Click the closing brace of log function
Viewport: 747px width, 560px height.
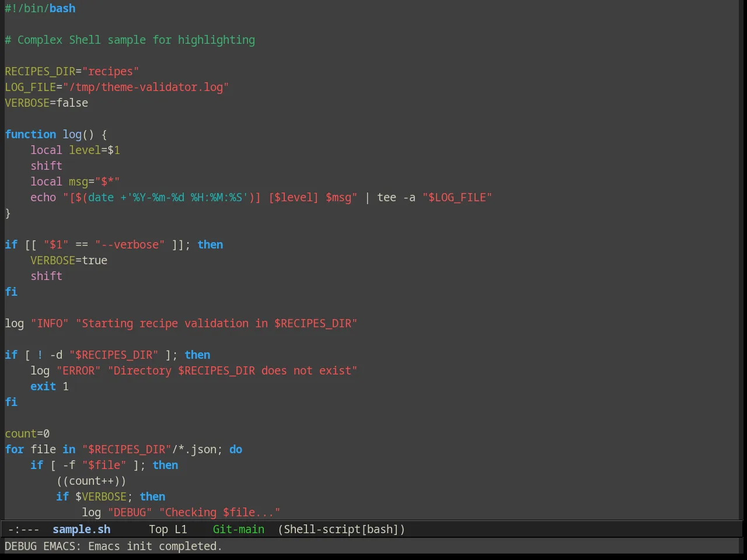coord(8,213)
